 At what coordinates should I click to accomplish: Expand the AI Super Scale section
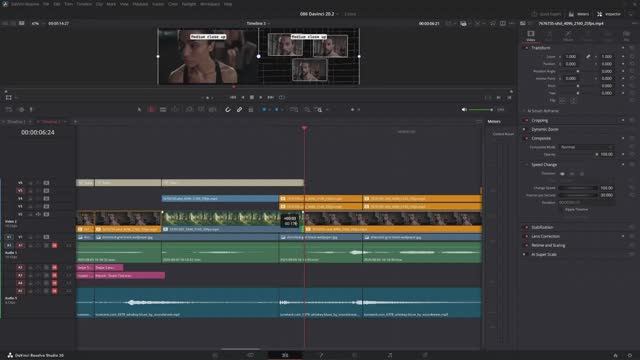pos(544,254)
